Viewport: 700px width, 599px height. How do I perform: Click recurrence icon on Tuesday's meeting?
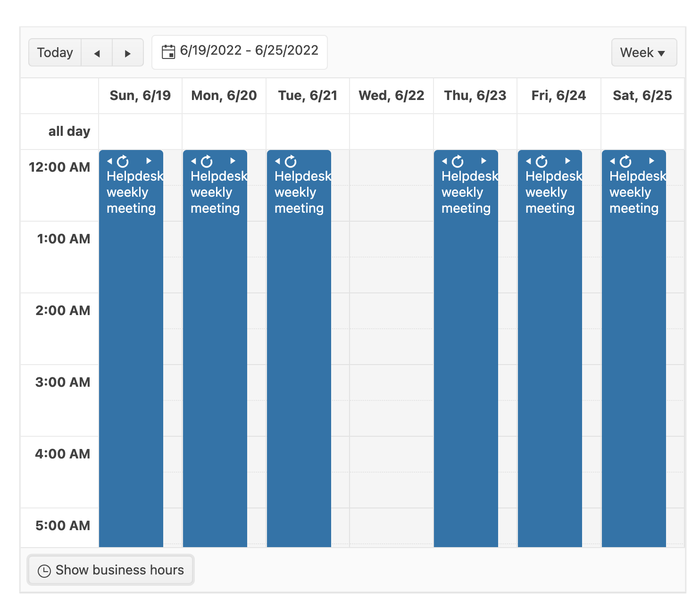point(291,162)
